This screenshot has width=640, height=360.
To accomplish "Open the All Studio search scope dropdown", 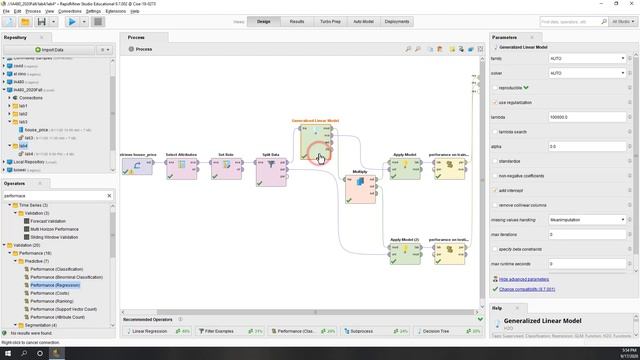I will click(x=623, y=22).
